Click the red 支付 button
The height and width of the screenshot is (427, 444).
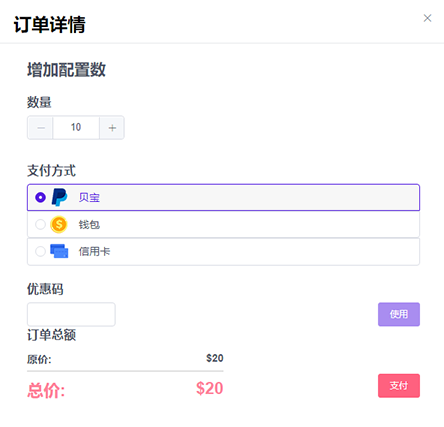399,386
